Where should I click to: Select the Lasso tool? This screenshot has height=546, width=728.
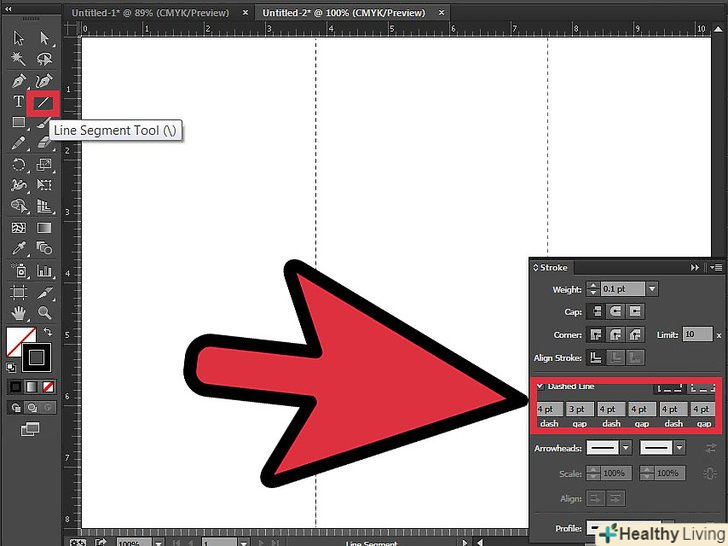[x=44, y=59]
